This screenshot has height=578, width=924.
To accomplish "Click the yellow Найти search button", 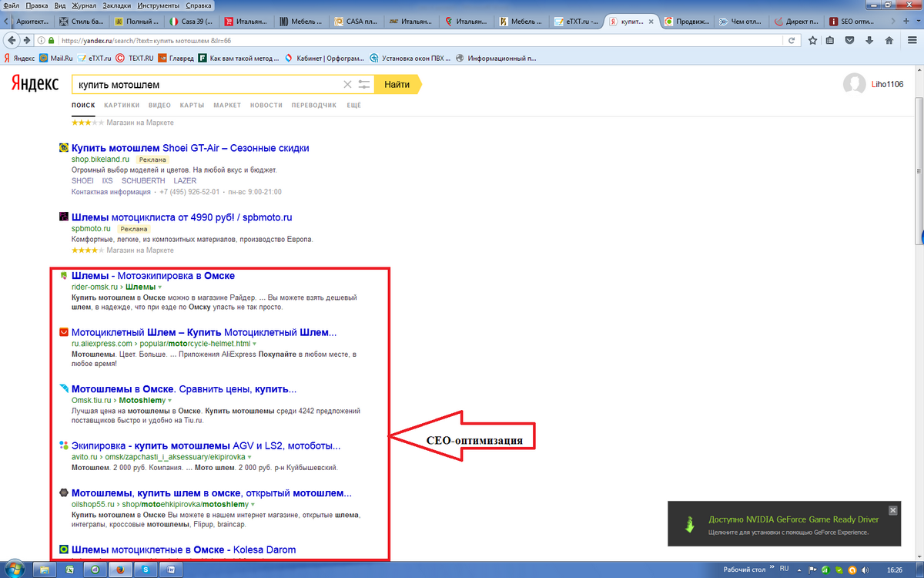I will tap(397, 85).
